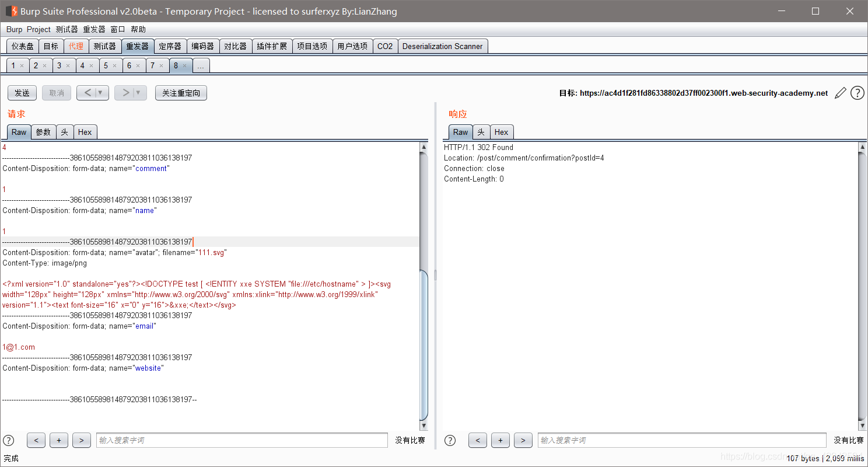Screen dimensions: 868x467
Task: Switch to 编码器 tab
Action: tap(203, 46)
